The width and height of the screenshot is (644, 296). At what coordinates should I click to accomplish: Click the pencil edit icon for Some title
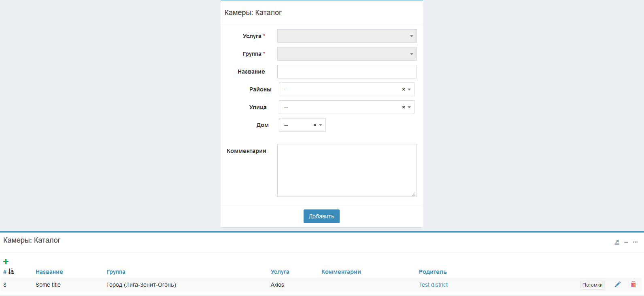pos(617,285)
